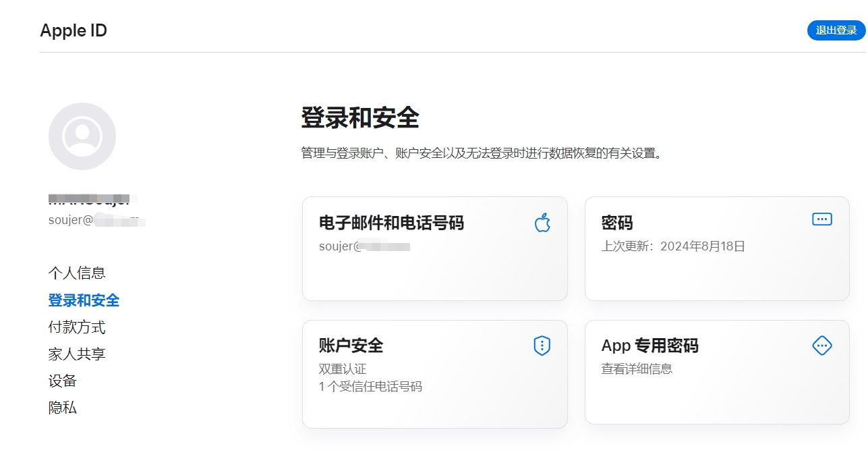Click the 登录和安全 page heading
868x463 pixels.
pyautogui.click(x=360, y=117)
